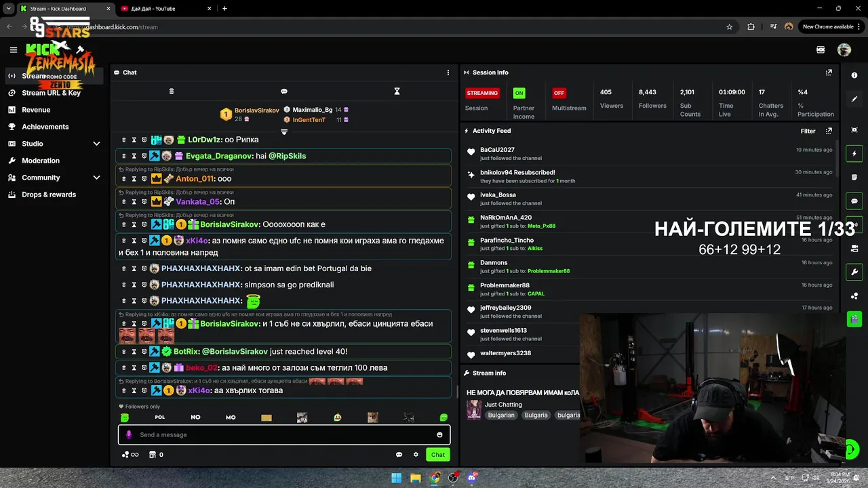Toggle the Multistream OFF switch
Image resolution: width=868 pixels, height=488 pixels.
(x=559, y=93)
